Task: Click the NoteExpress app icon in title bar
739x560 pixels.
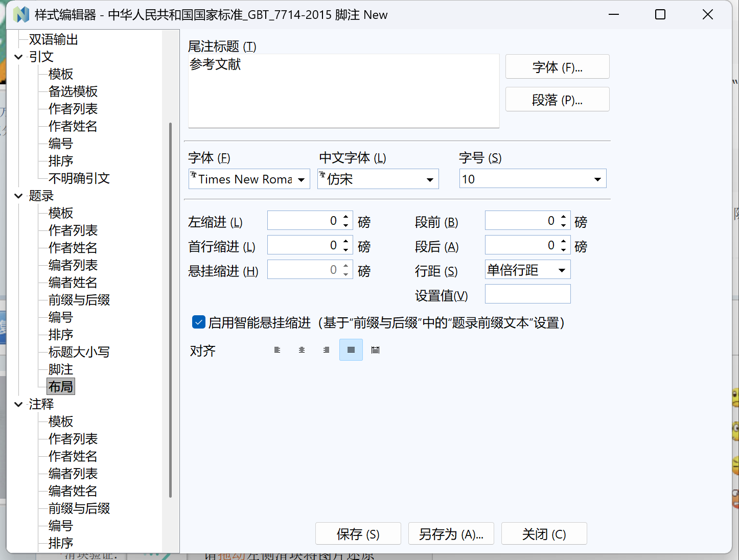Action: click(x=21, y=15)
